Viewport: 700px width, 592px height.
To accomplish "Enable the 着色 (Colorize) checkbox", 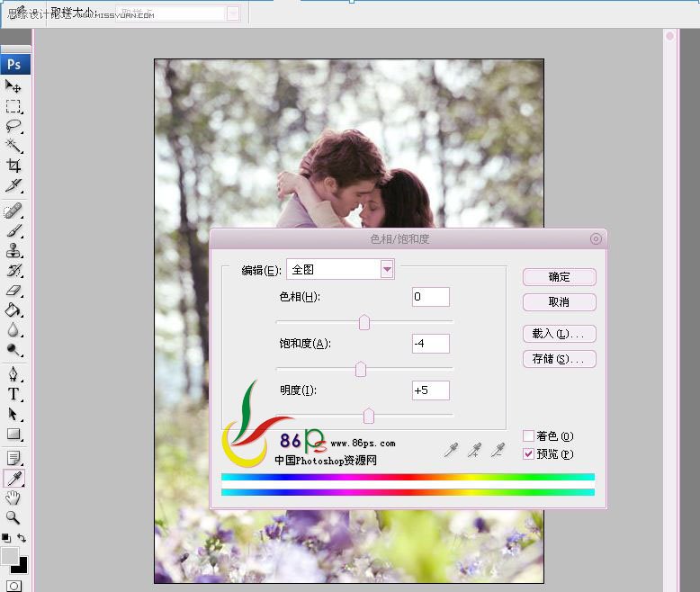I will click(528, 435).
